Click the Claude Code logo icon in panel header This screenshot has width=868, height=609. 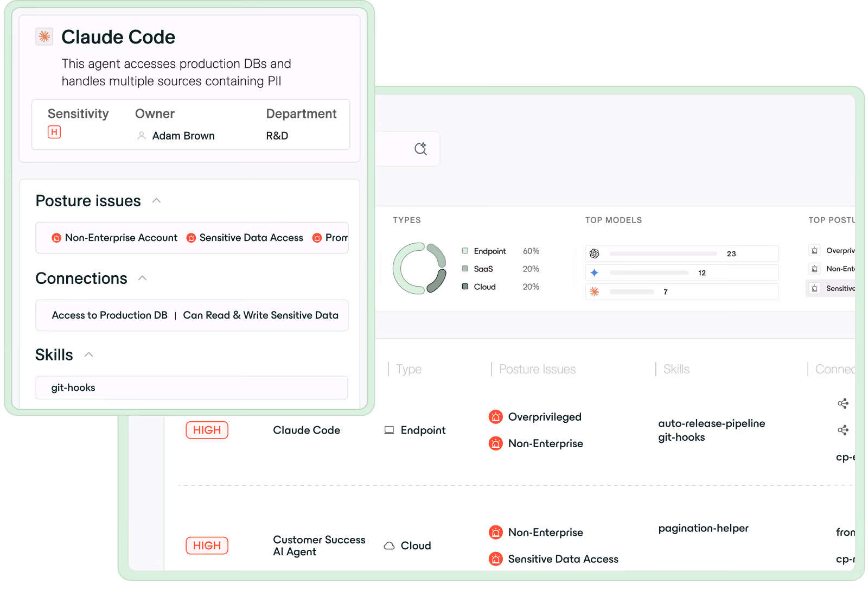point(44,36)
